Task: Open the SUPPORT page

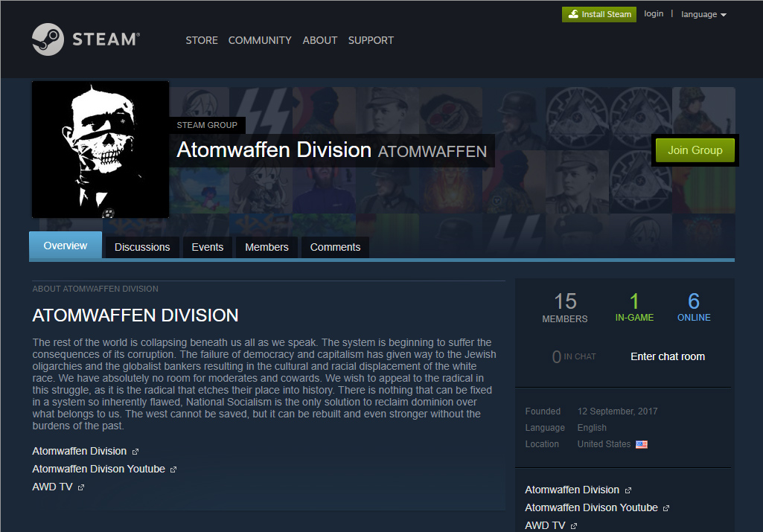Action: click(x=371, y=40)
